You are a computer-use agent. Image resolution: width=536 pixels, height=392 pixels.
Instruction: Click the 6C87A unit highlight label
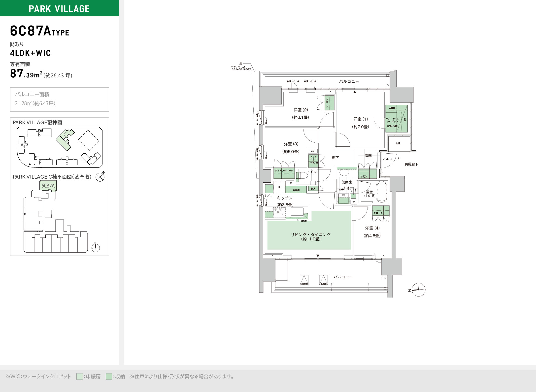point(48,186)
